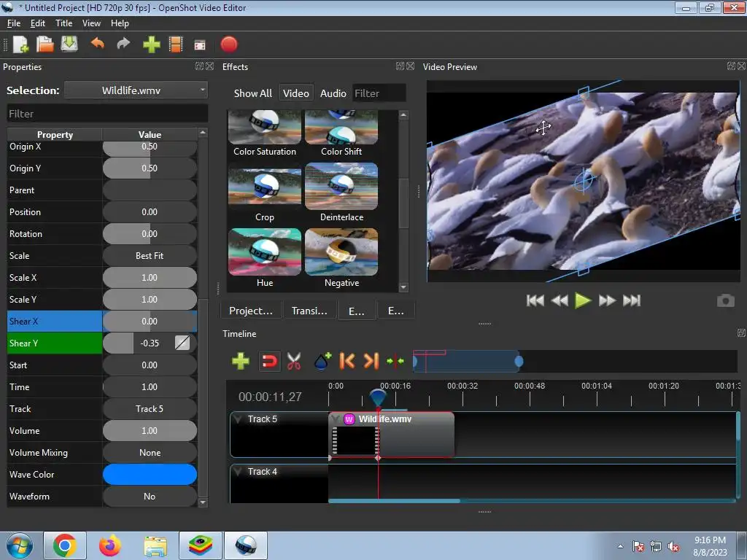
Task: Switch to the Transitions tab
Action: pyautogui.click(x=309, y=311)
